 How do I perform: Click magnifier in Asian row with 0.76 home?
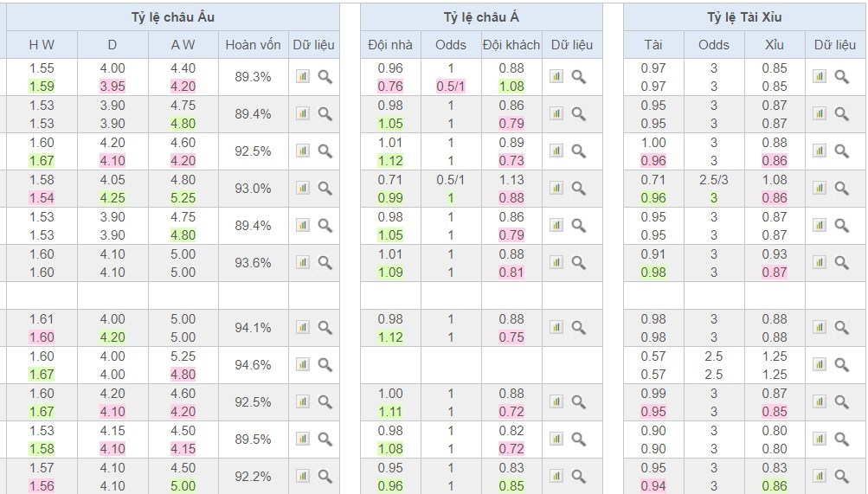pyautogui.click(x=579, y=77)
